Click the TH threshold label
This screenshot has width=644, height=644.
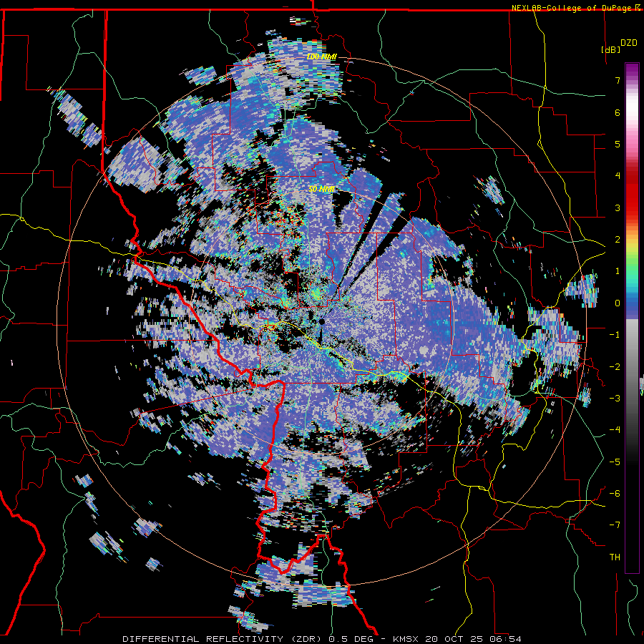[x=615, y=557]
